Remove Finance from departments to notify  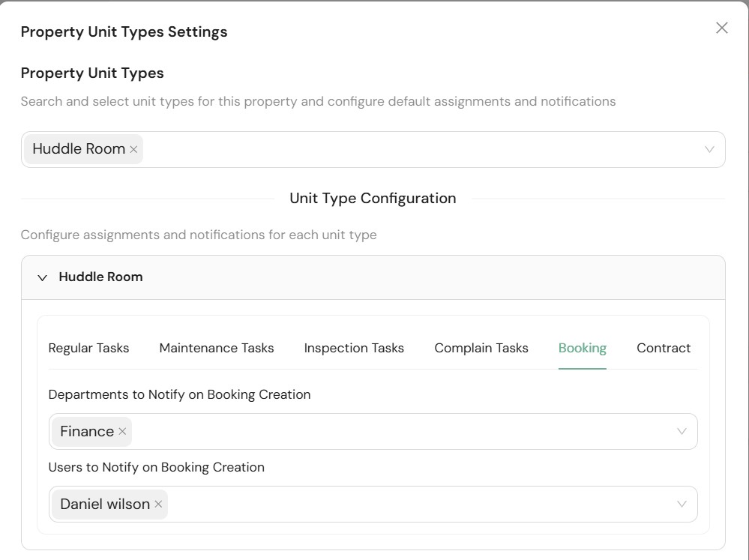coord(122,432)
